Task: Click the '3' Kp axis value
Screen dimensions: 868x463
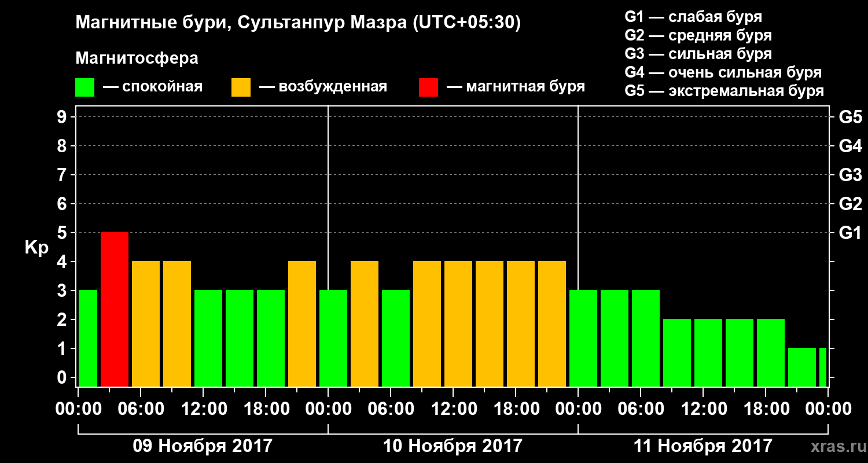Action: (63, 291)
